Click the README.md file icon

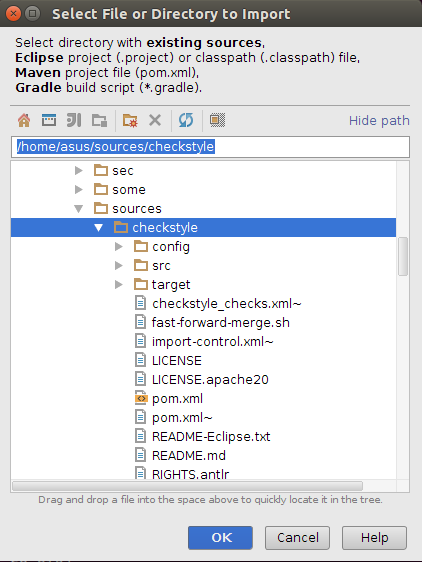[x=141, y=455]
